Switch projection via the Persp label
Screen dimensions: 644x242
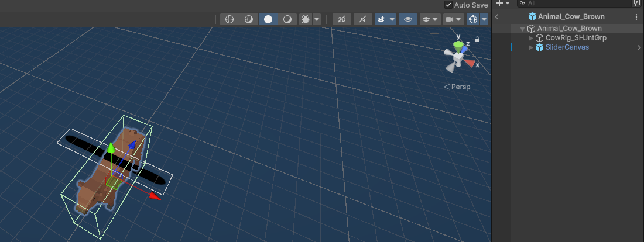457,87
